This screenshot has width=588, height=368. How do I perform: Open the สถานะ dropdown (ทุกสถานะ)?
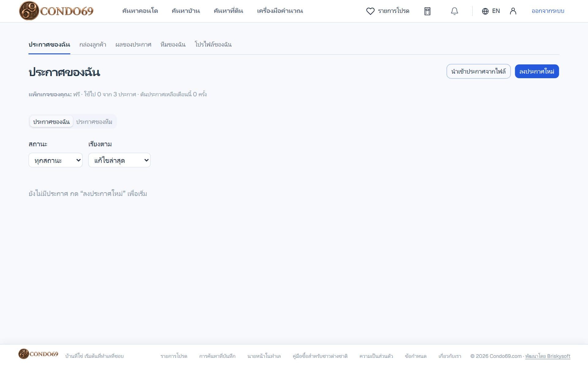click(55, 160)
